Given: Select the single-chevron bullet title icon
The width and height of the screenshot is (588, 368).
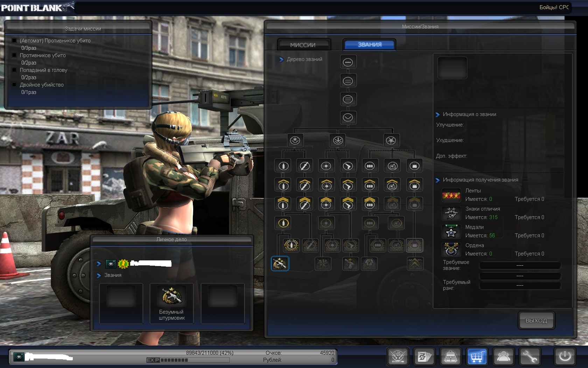Looking at the screenshot, I should (283, 185).
